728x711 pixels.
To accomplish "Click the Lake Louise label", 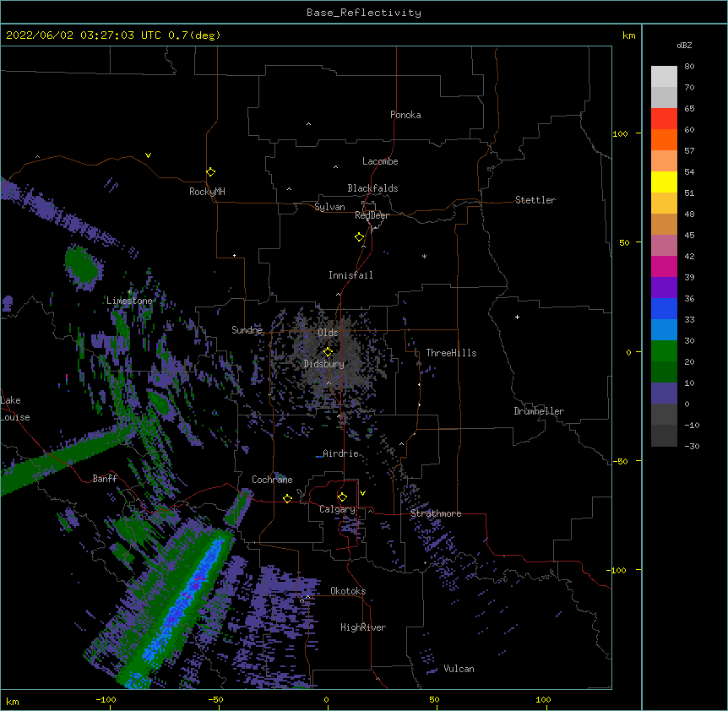I will 15,409.
